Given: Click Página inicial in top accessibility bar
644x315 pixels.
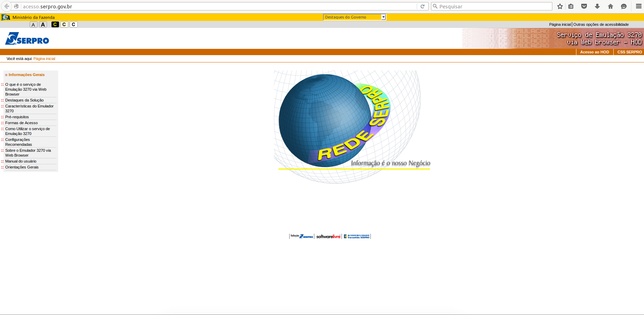Looking at the screenshot, I should pos(560,24).
